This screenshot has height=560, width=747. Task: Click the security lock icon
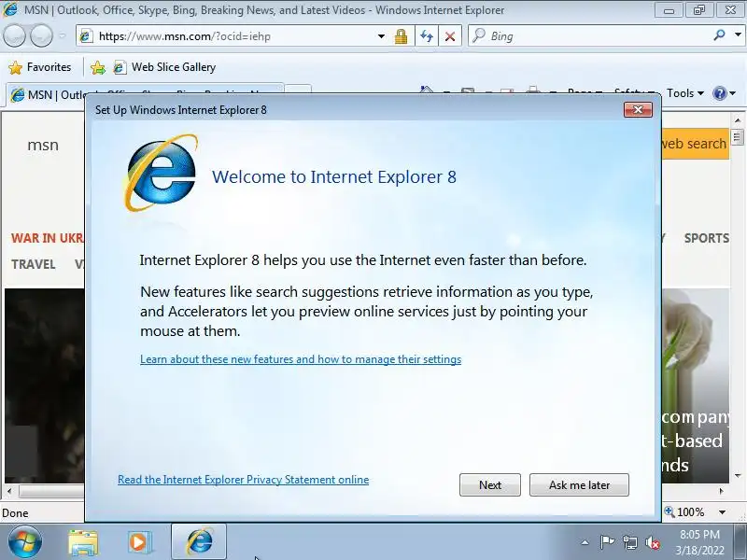[x=401, y=36]
